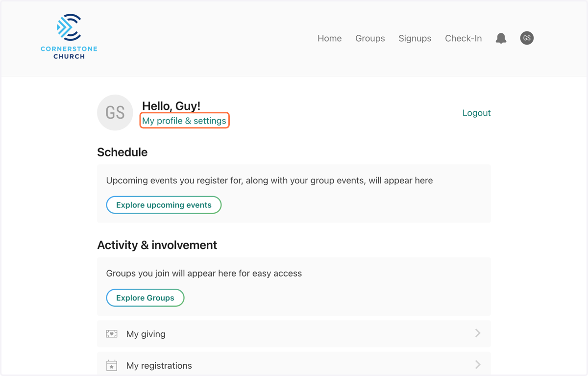Viewport: 588px width, 376px height.
Task: Open My profile & settings link
Action: (184, 121)
